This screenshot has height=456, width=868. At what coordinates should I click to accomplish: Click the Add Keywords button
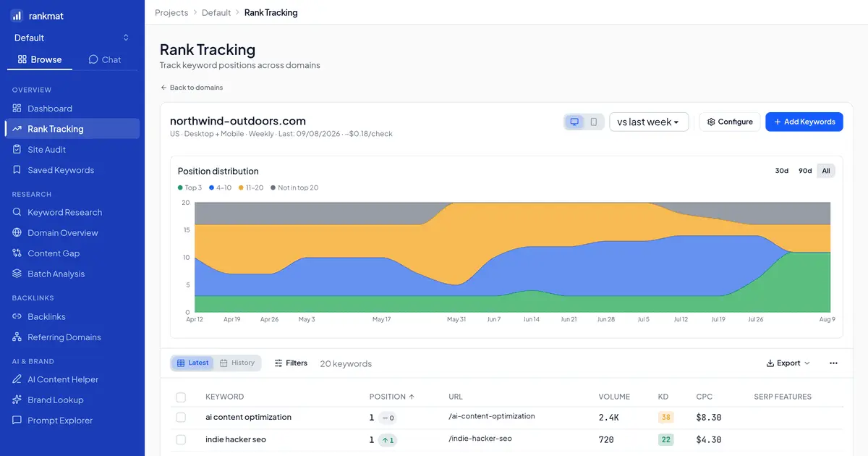point(804,122)
